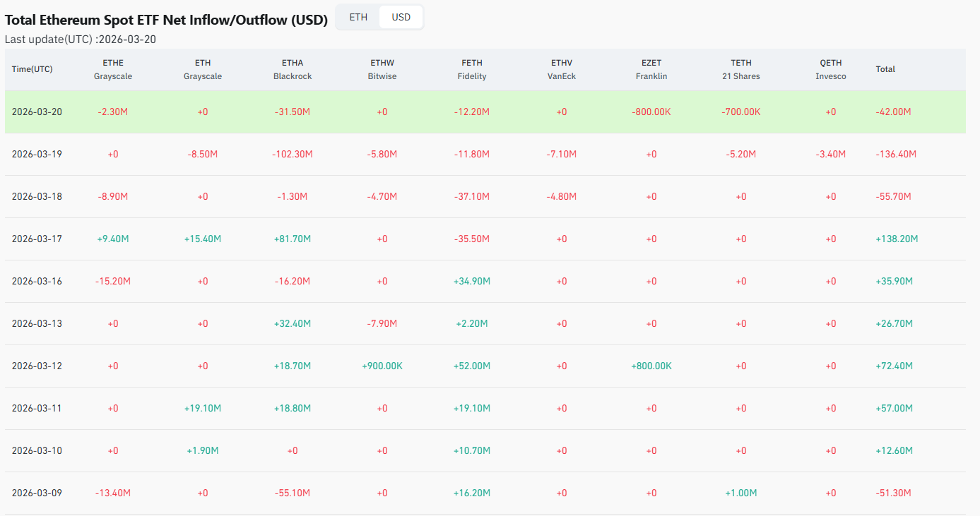Click the ETHE Grayscale column header

coord(113,69)
